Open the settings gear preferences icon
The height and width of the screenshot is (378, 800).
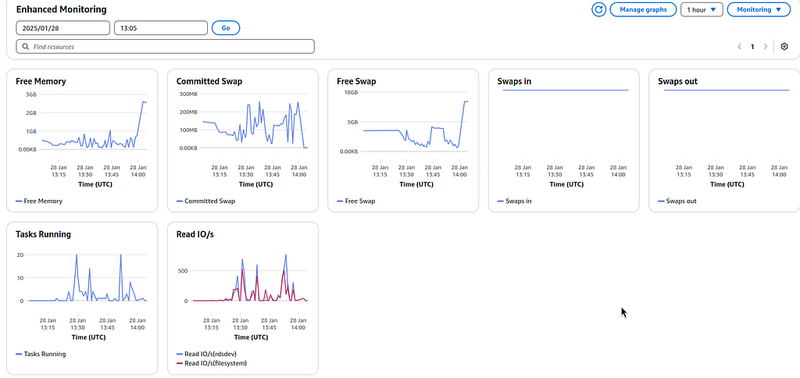tap(784, 46)
